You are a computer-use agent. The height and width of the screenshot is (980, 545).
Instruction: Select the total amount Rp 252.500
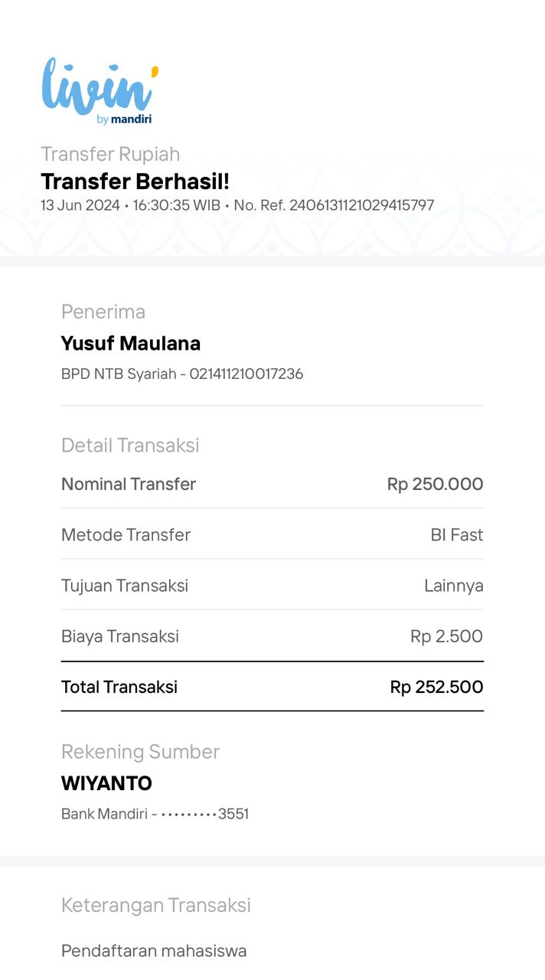[436, 687]
